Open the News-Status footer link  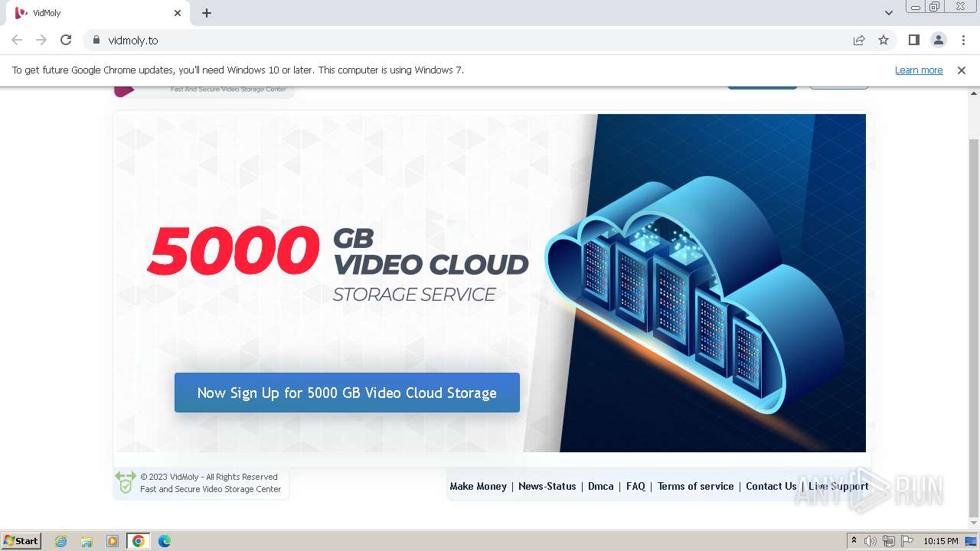pyautogui.click(x=547, y=486)
